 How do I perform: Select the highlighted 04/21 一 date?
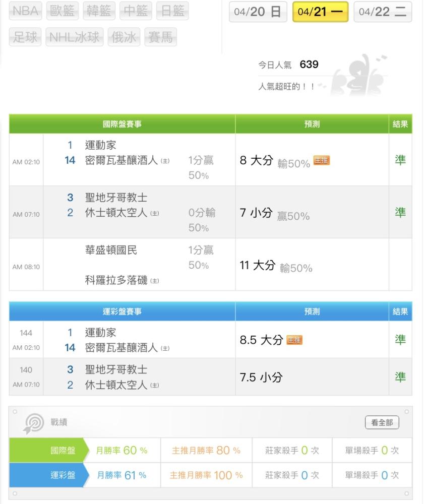click(x=320, y=12)
